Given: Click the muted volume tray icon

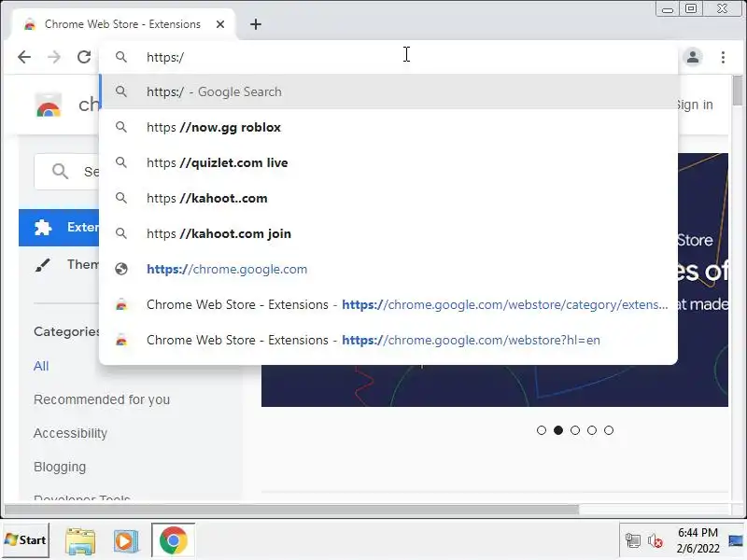Looking at the screenshot, I should click(655, 541).
